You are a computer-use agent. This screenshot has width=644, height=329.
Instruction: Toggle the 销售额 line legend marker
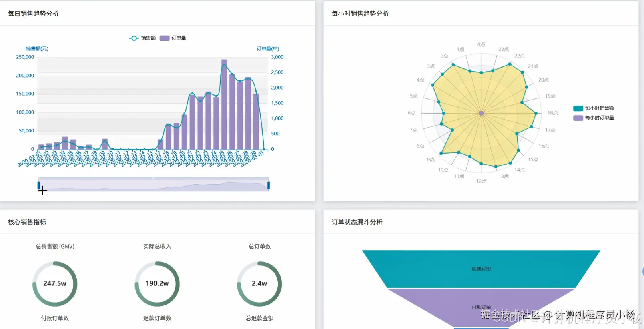point(134,38)
